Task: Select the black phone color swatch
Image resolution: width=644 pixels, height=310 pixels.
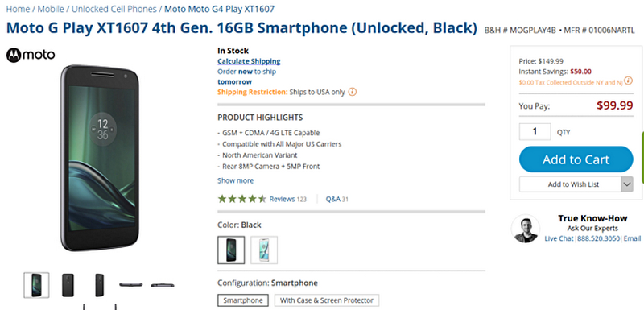Action: click(x=231, y=250)
